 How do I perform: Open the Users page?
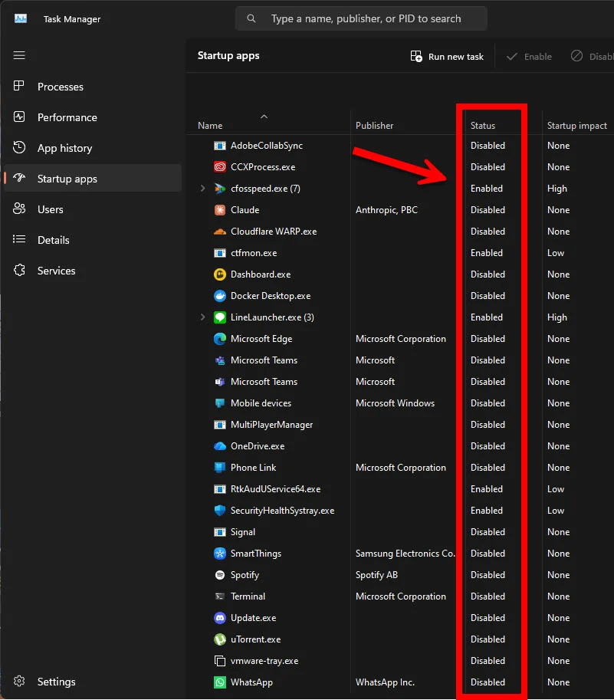[x=93, y=209]
